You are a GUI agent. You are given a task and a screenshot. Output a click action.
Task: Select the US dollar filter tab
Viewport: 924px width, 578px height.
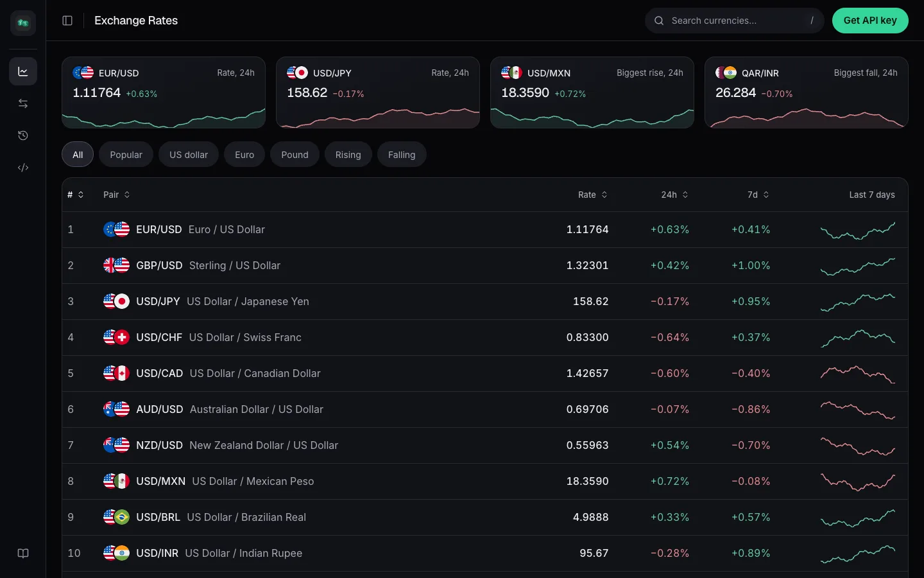tap(189, 154)
